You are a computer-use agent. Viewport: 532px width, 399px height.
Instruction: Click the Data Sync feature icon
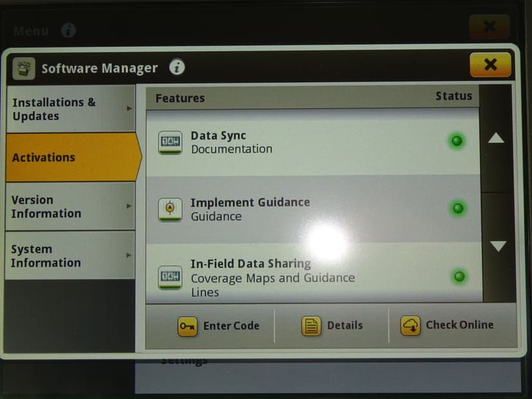click(x=170, y=142)
